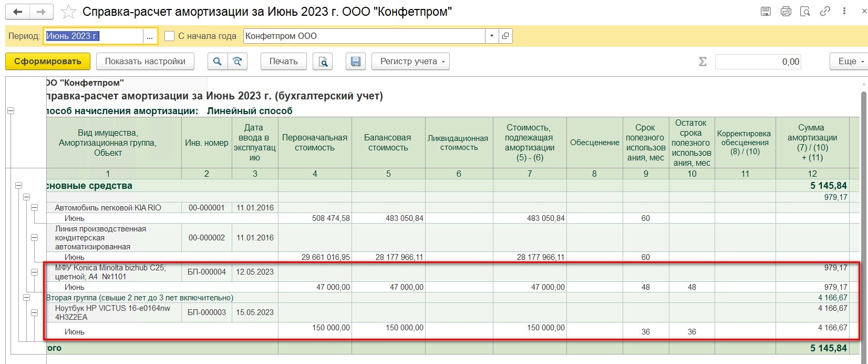The image size is (868, 364).
Task: Toggle the 'С начала года' checkbox
Action: 169,36
